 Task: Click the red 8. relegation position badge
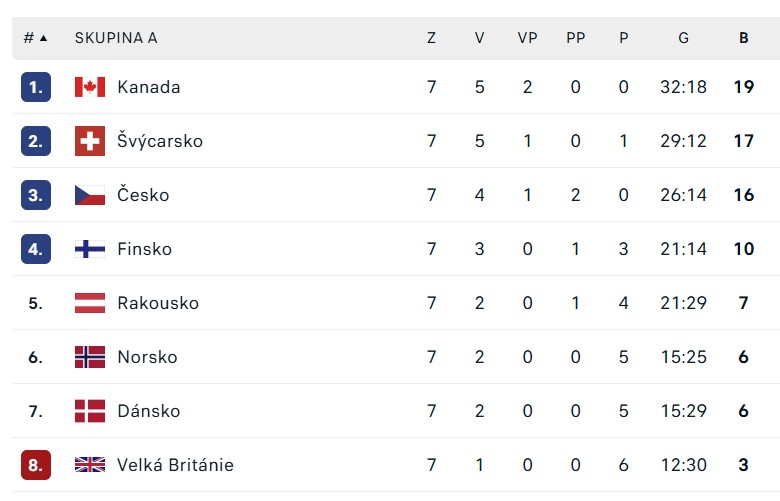click(36, 465)
